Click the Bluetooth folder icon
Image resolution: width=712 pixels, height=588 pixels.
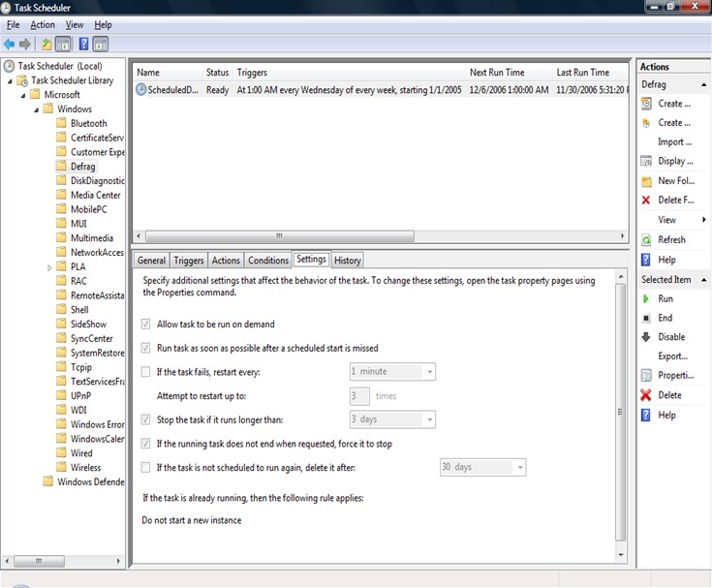(x=61, y=123)
